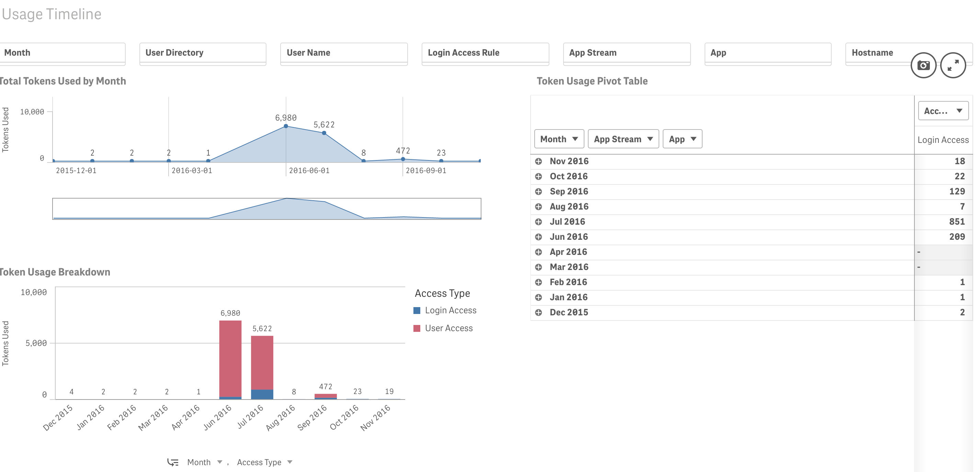980x472 pixels.
Task: Open the chart in full screen
Action: pos(953,66)
